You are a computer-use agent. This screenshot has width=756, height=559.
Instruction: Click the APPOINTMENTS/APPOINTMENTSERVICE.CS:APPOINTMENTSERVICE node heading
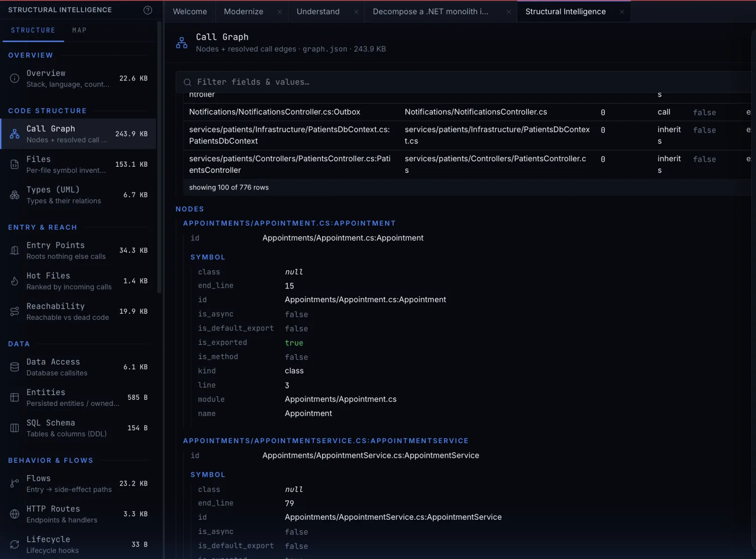pos(326,441)
